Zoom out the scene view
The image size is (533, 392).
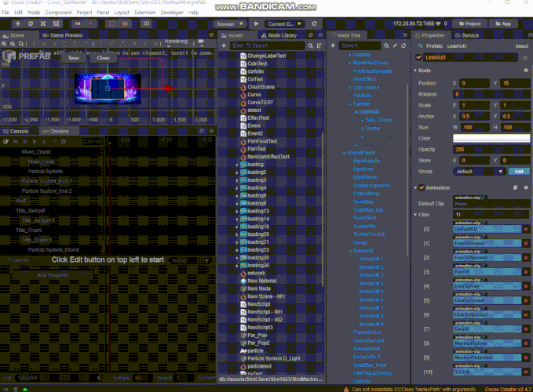pos(13,44)
